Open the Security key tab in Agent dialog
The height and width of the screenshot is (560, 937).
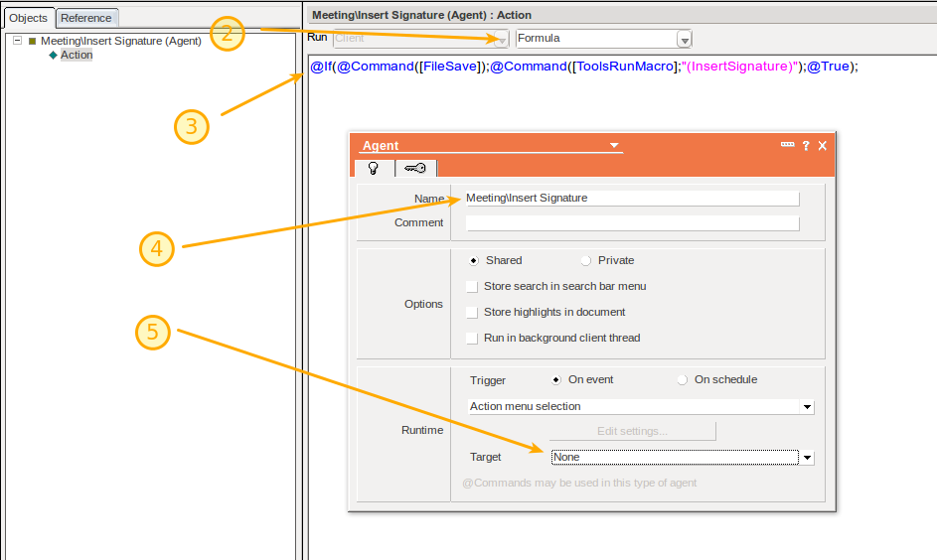(x=415, y=169)
